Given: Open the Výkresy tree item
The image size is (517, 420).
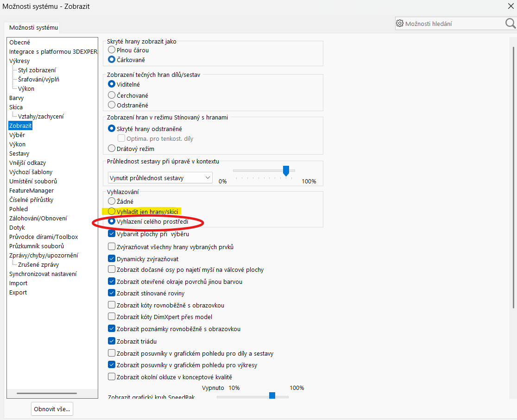Looking at the screenshot, I should [19, 61].
